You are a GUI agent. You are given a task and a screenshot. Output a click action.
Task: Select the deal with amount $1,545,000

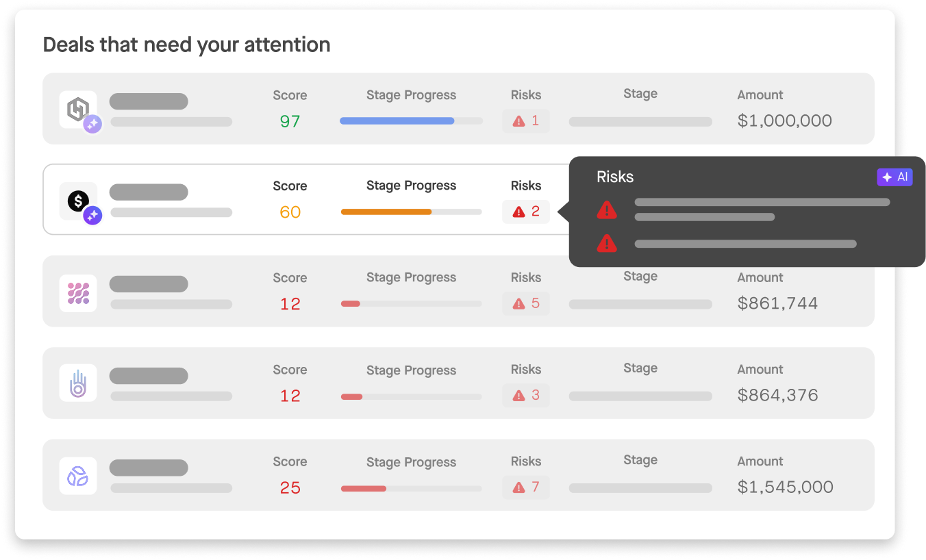(x=785, y=487)
